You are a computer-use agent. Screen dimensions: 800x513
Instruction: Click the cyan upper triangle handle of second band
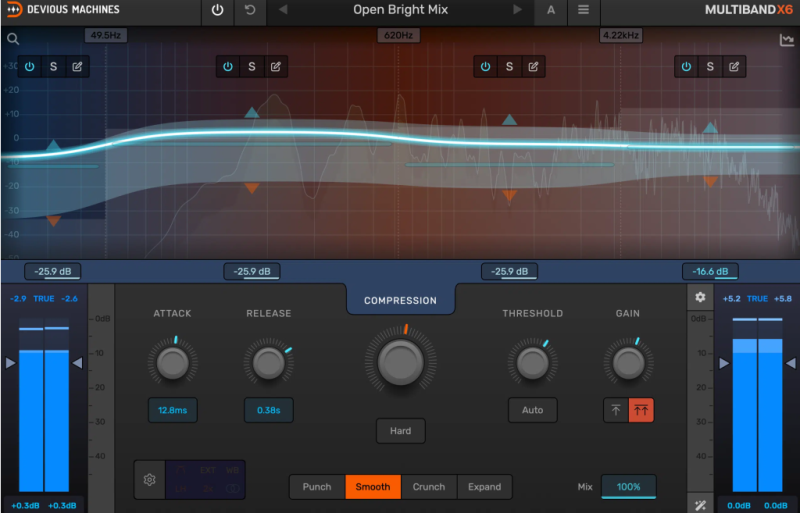(252, 113)
